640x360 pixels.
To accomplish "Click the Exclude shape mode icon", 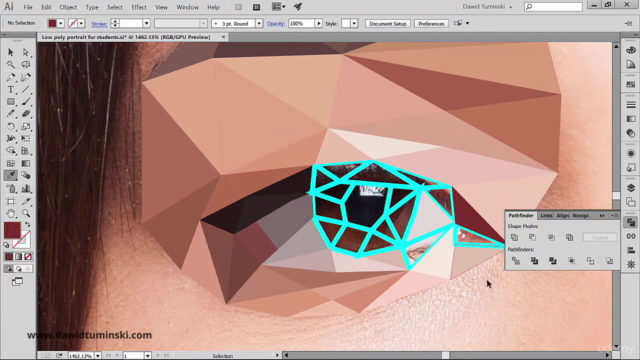I will [x=569, y=237].
